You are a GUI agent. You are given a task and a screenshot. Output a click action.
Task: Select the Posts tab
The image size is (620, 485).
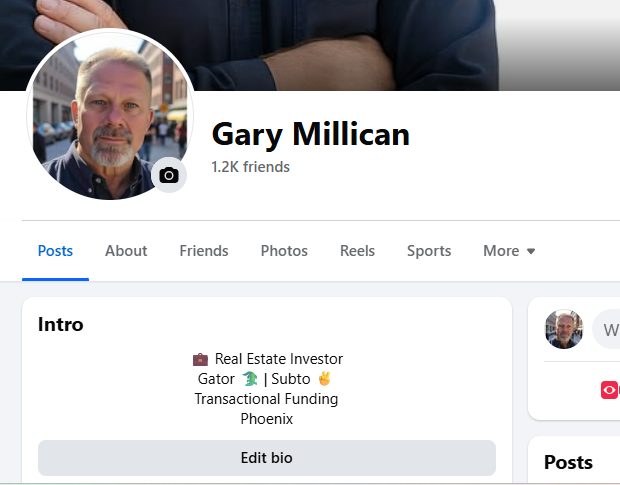(x=55, y=251)
